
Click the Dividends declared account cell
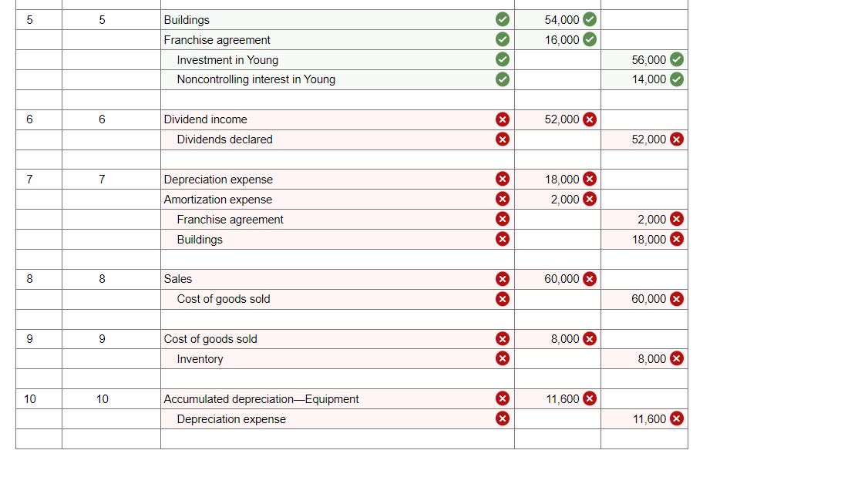coord(337,139)
